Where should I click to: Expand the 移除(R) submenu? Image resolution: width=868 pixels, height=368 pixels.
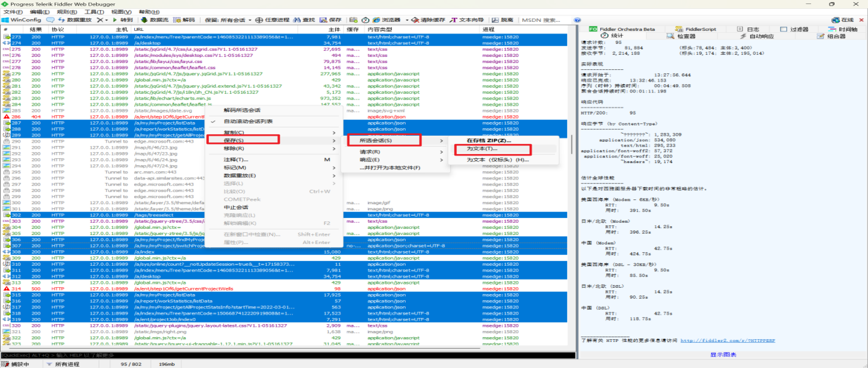coord(274,148)
